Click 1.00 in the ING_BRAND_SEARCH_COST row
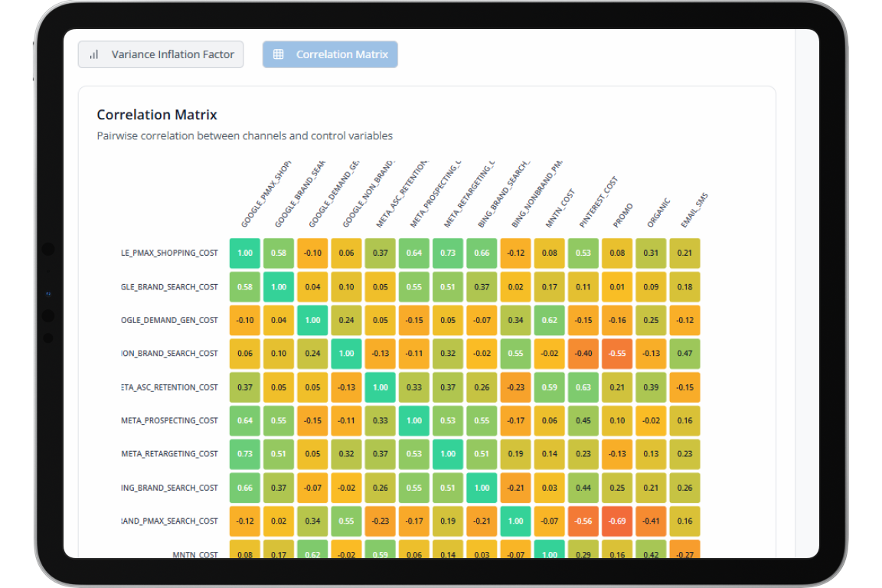 (482, 488)
